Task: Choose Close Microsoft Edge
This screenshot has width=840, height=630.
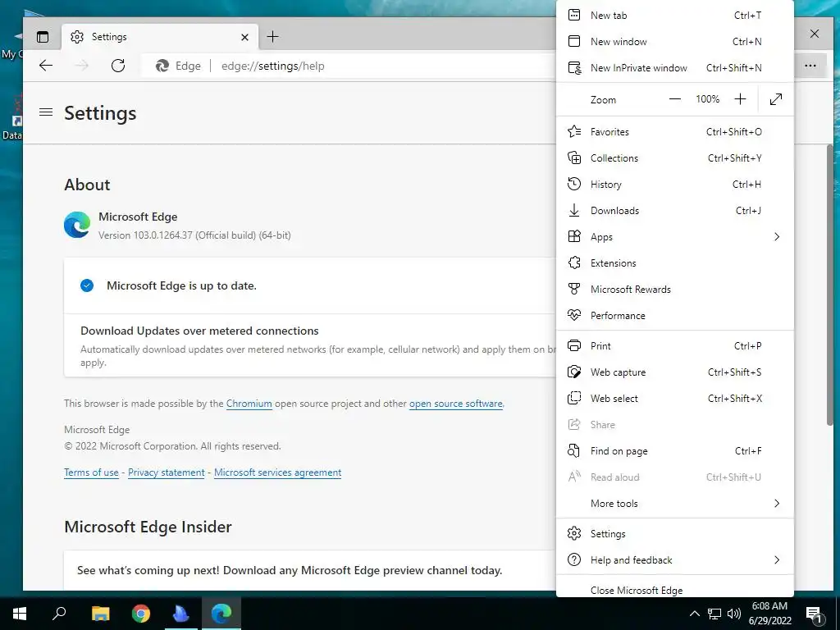Action: (x=675, y=589)
